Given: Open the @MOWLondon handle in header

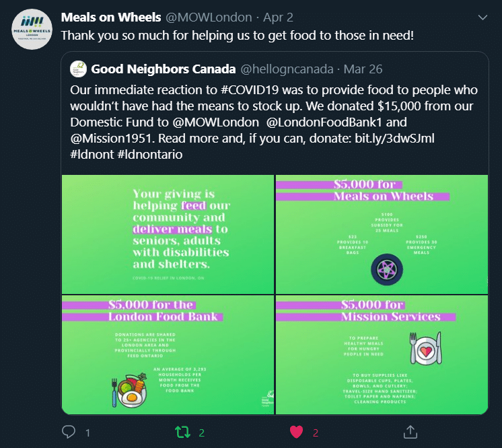Looking at the screenshot, I should (x=209, y=17).
